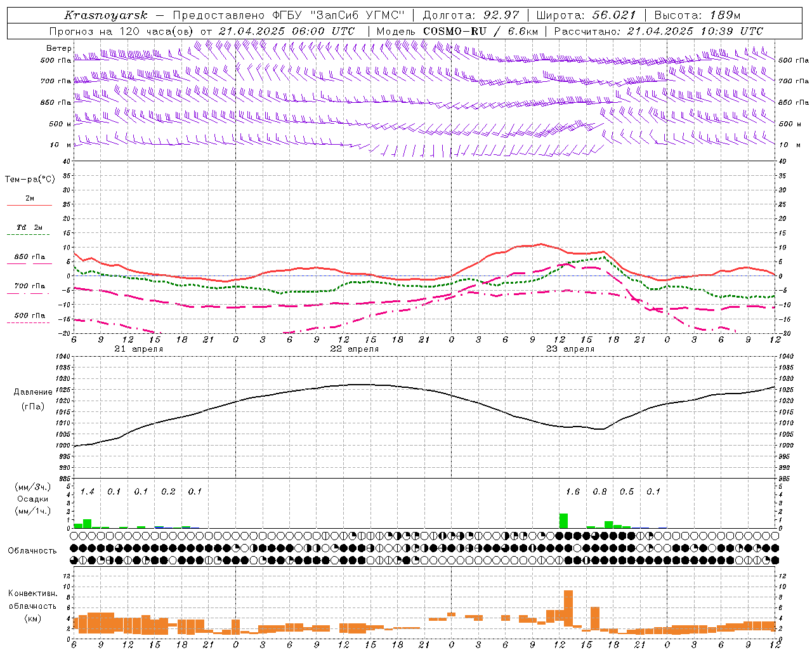This screenshot has width=812, height=650.
Task: Click the Td 2м dew point legend entry
Action: tap(30, 227)
